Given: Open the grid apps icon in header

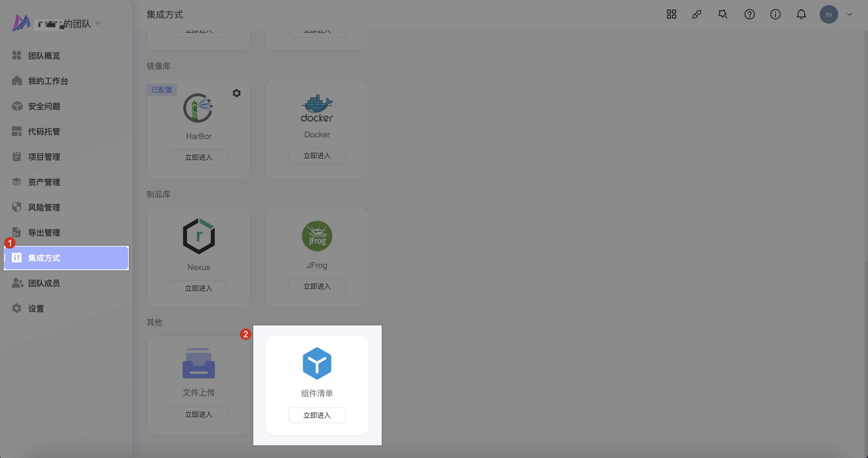Looking at the screenshot, I should click(x=671, y=14).
